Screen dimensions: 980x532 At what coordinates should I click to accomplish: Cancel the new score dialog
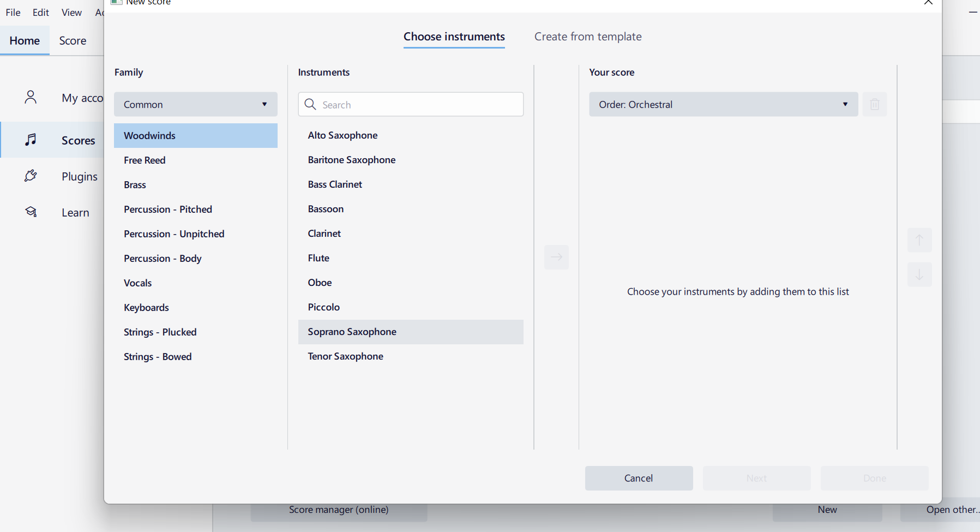(639, 478)
